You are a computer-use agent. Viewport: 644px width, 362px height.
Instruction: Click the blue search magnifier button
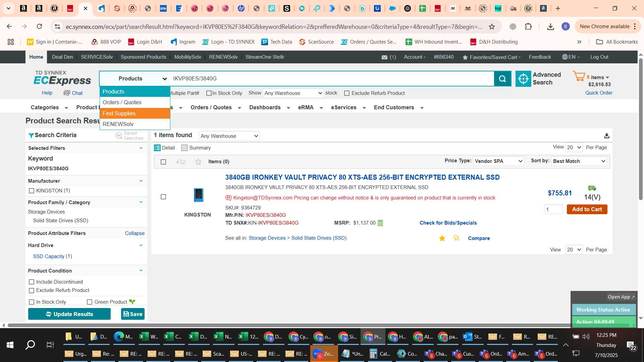pyautogui.click(x=502, y=78)
